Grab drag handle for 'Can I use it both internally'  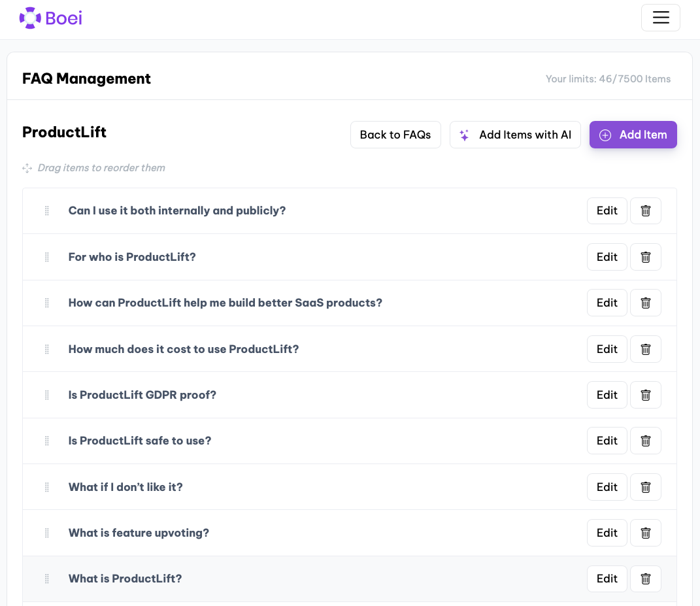[47, 210]
